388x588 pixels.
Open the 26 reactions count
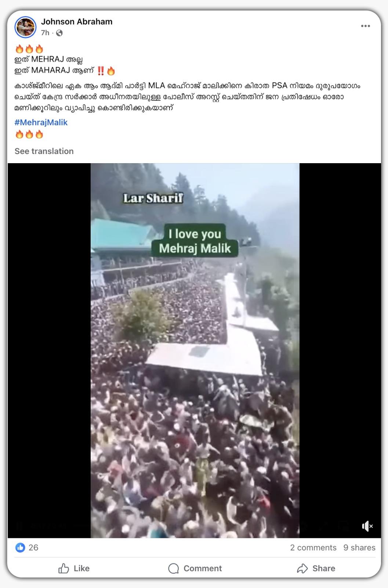(33, 548)
